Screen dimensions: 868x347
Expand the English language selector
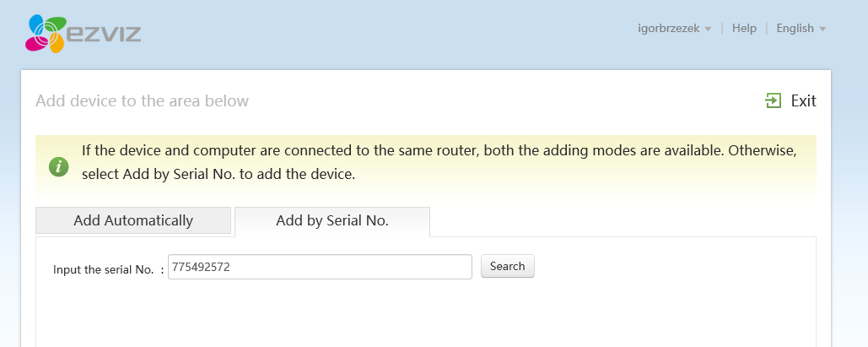pyautogui.click(x=795, y=28)
